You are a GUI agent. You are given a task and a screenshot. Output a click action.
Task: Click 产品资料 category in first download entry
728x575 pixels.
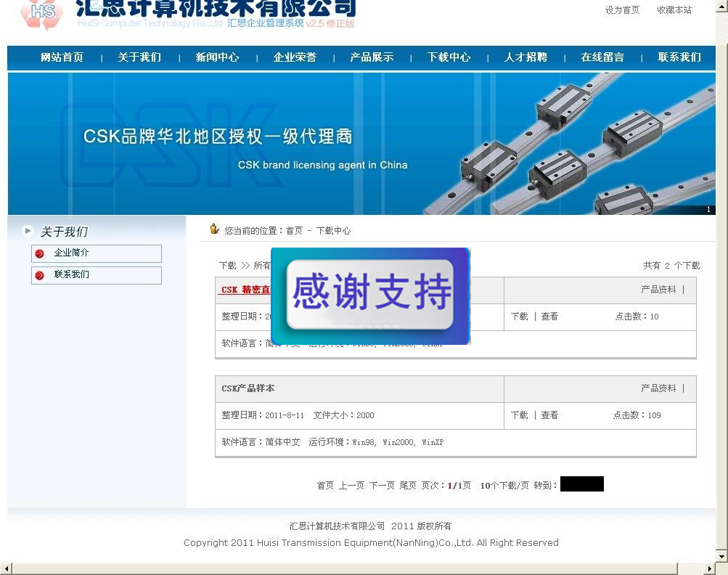[x=658, y=290]
